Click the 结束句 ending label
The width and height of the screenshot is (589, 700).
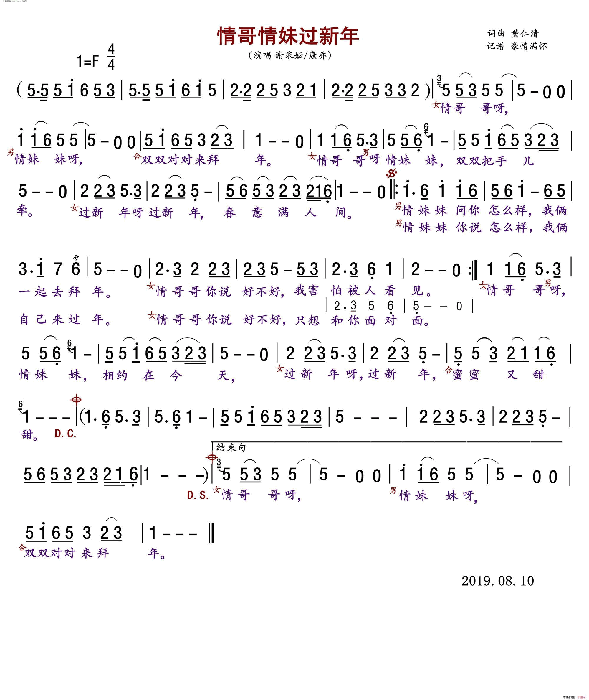[231, 447]
